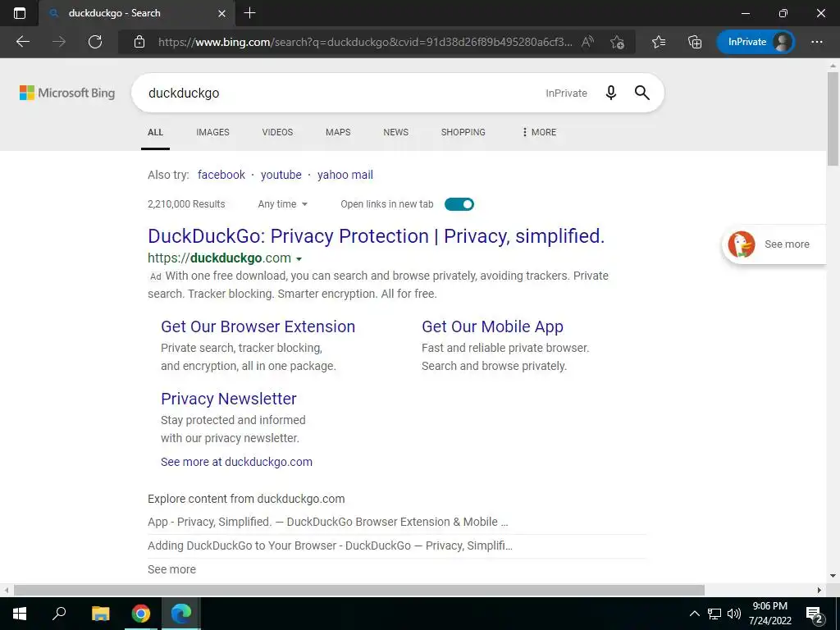
Task: Open Get Our Mobile App link
Action: pyautogui.click(x=492, y=326)
